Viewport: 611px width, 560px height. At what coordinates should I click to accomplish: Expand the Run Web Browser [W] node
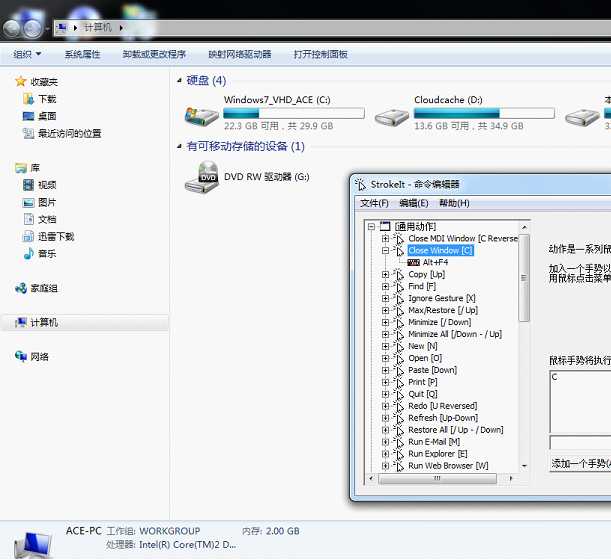coord(385,466)
